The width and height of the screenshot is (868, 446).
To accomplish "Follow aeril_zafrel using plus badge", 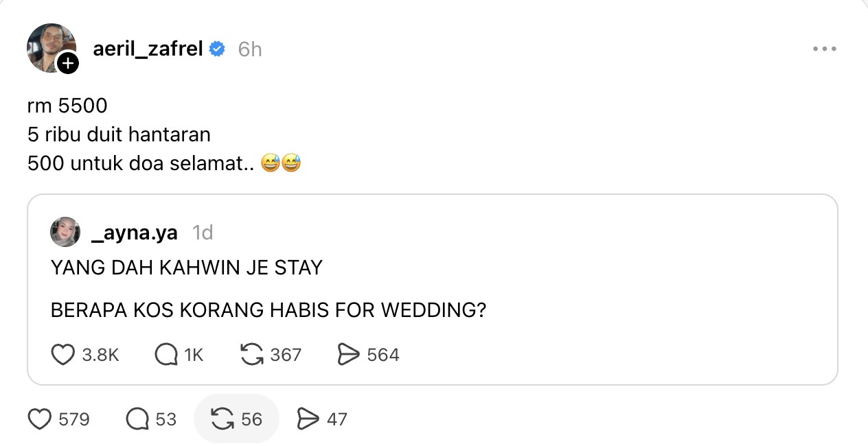I will point(67,64).
